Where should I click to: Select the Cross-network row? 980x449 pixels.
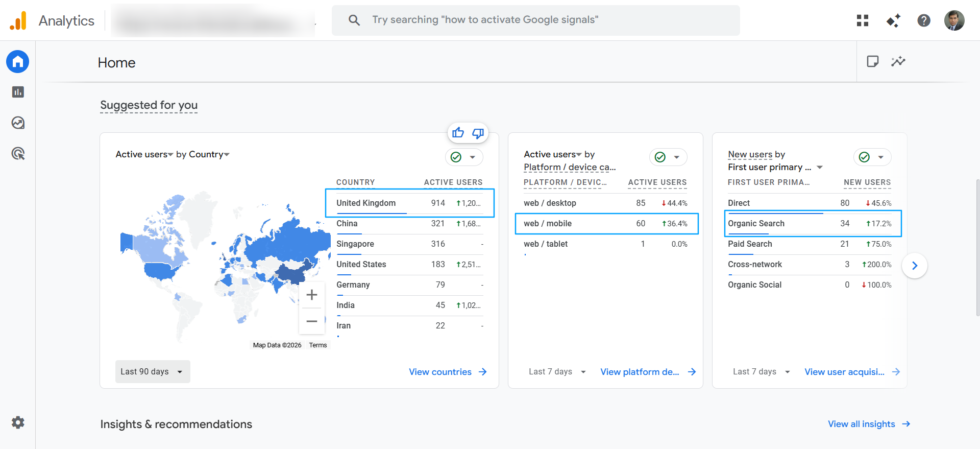tap(810, 265)
